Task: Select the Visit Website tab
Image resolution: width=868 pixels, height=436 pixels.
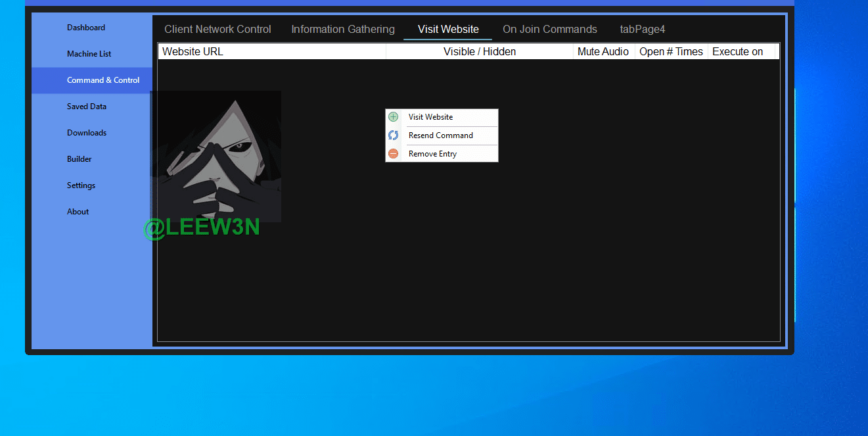Action: pos(448,29)
